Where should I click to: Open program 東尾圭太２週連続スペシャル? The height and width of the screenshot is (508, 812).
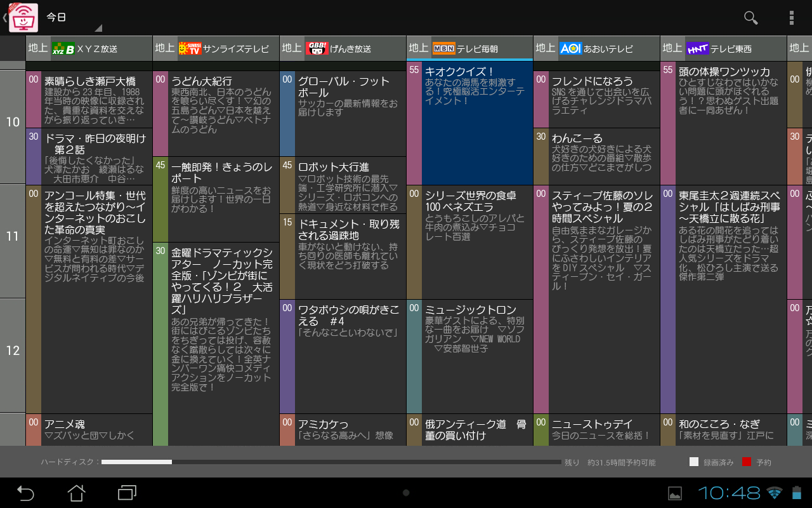[x=723, y=299]
